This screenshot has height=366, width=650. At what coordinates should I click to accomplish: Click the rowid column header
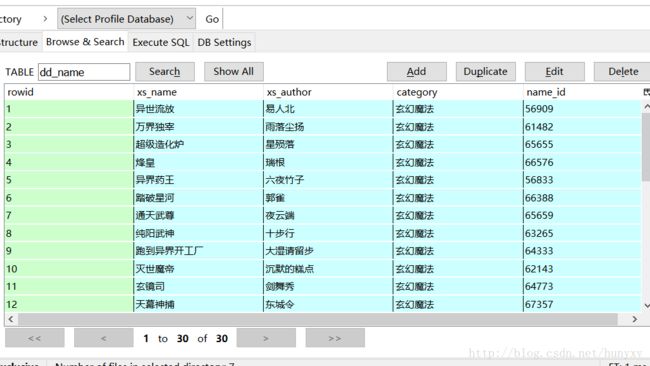click(x=69, y=92)
